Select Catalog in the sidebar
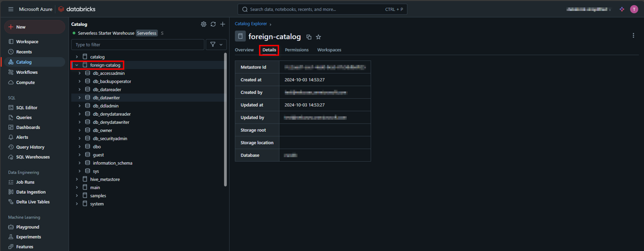The height and width of the screenshot is (251, 644). [35, 62]
